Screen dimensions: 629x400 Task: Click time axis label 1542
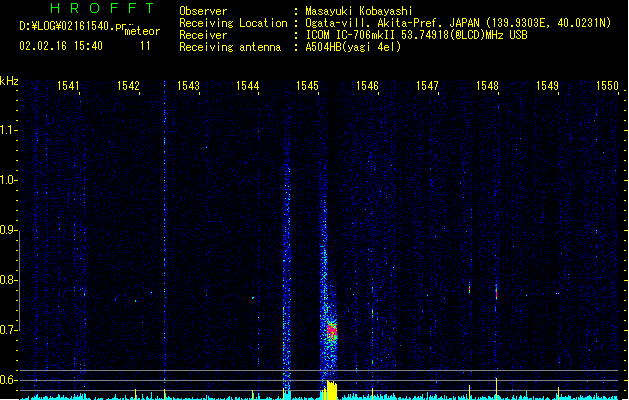coord(128,85)
